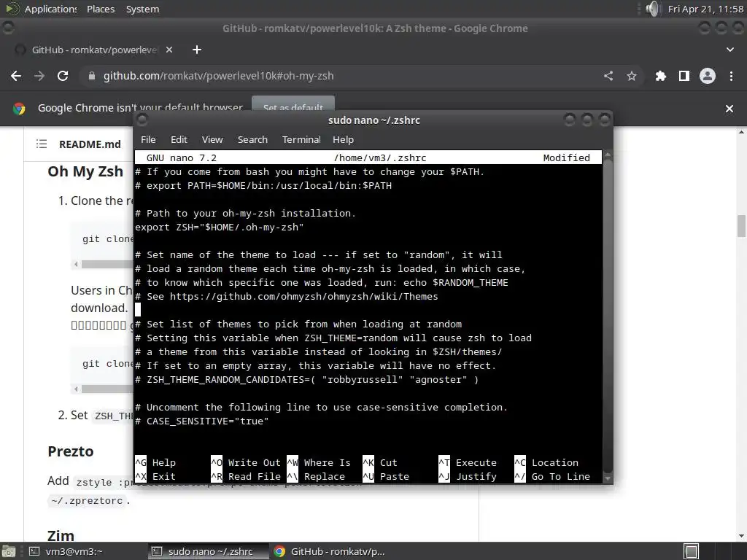747x560 pixels.
Task: Click ^G Help shortcut label
Action: [155, 462]
